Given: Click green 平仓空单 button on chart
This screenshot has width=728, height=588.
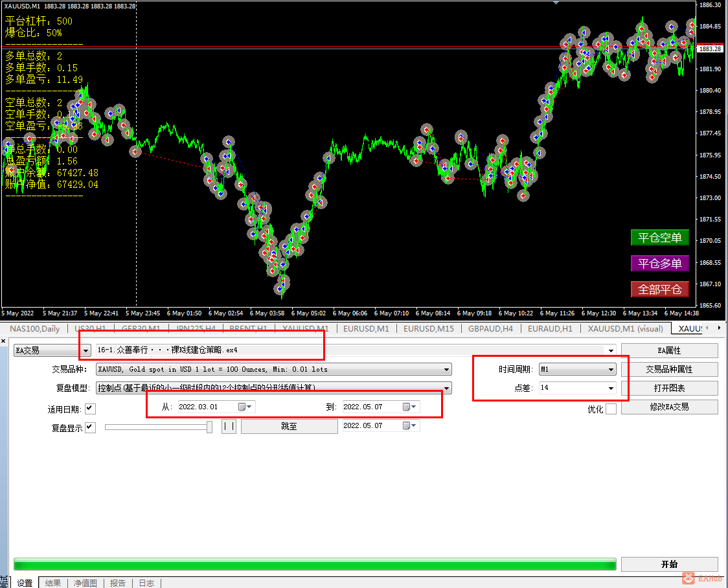Looking at the screenshot, I should pyautogui.click(x=660, y=238).
